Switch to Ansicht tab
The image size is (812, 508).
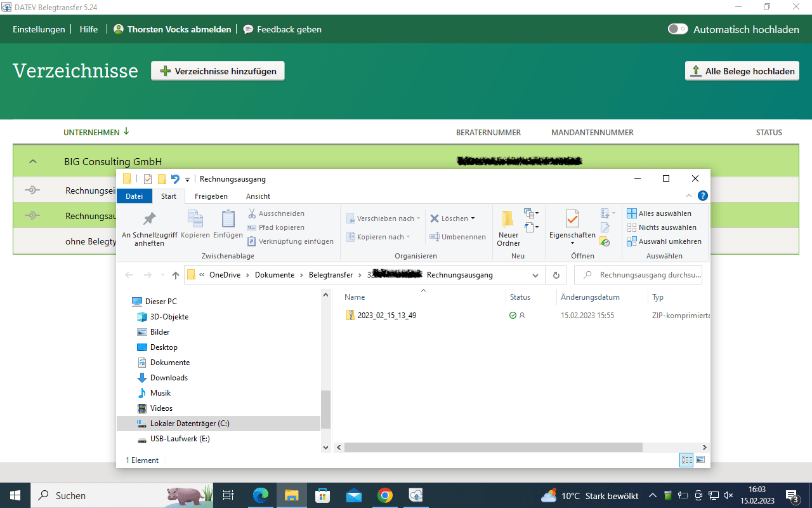pyautogui.click(x=258, y=196)
